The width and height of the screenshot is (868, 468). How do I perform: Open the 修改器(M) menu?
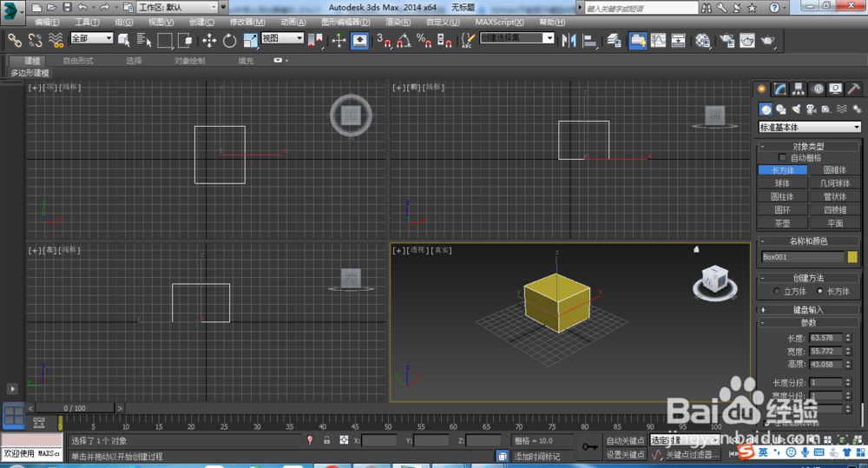[x=247, y=23]
